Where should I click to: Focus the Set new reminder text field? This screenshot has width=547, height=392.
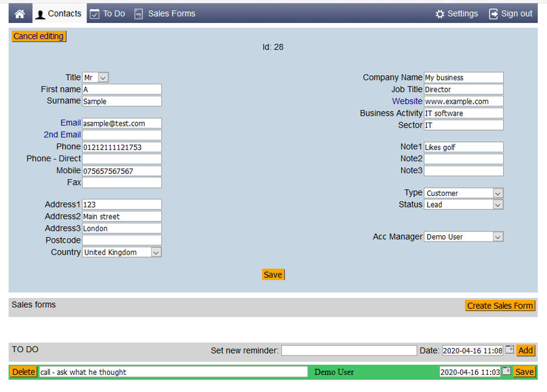(x=349, y=350)
